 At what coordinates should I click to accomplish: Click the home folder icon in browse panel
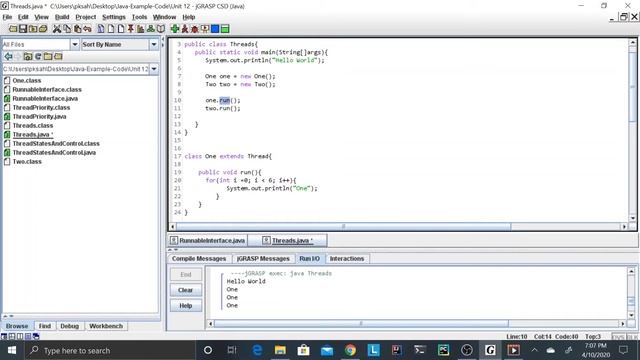28,56
